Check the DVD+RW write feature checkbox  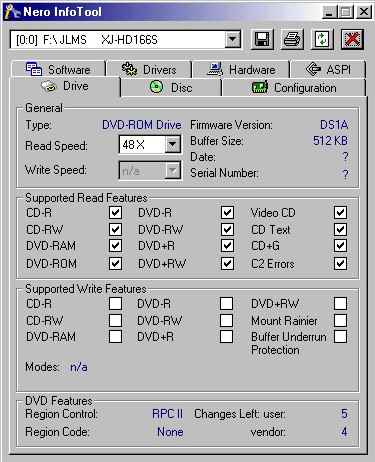(x=340, y=304)
